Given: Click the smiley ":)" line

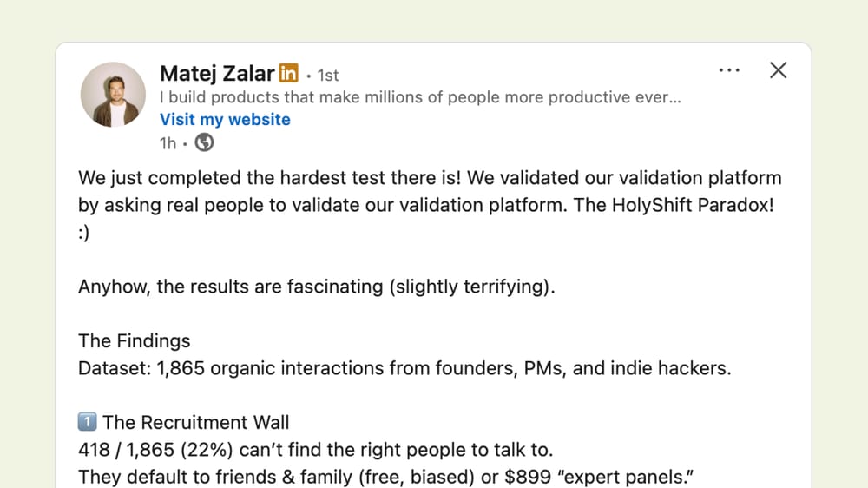Looking at the screenshot, I should [x=86, y=233].
